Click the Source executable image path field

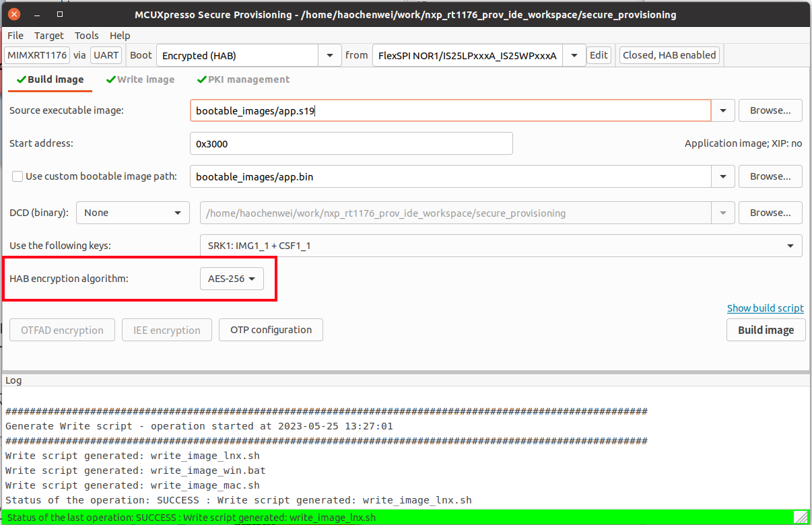click(x=450, y=110)
